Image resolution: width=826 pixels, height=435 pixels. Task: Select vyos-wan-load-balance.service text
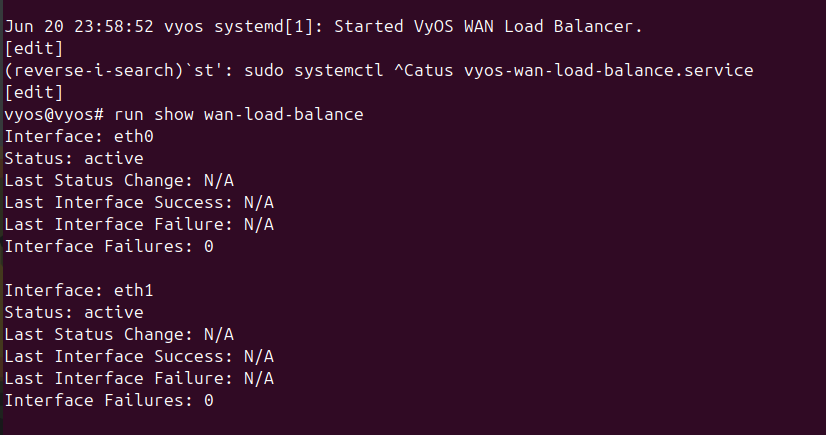click(x=609, y=71)
